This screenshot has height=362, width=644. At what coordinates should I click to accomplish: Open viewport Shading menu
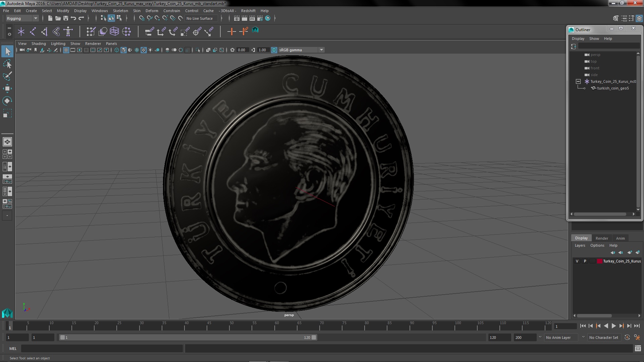[x=39, y=44]
